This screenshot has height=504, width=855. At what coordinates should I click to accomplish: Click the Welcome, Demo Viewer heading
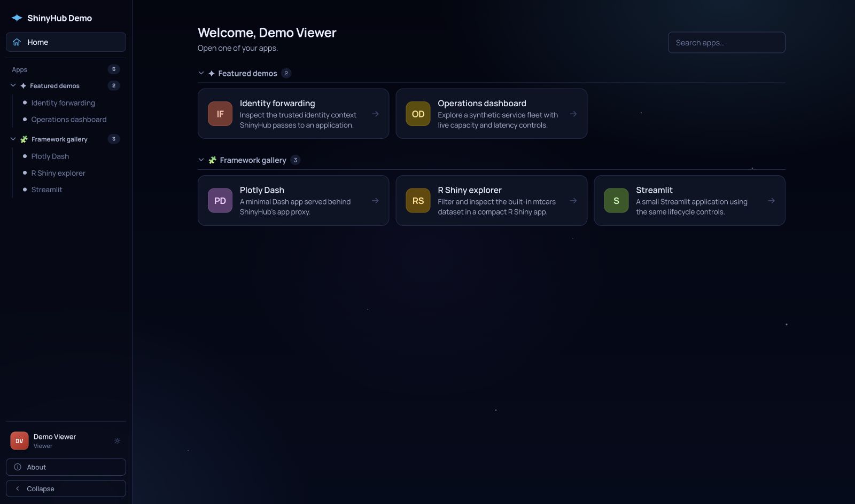coord(267,33)
